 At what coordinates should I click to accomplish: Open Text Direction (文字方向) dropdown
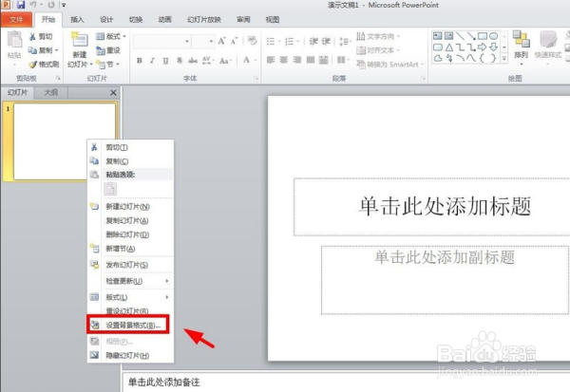378,36
